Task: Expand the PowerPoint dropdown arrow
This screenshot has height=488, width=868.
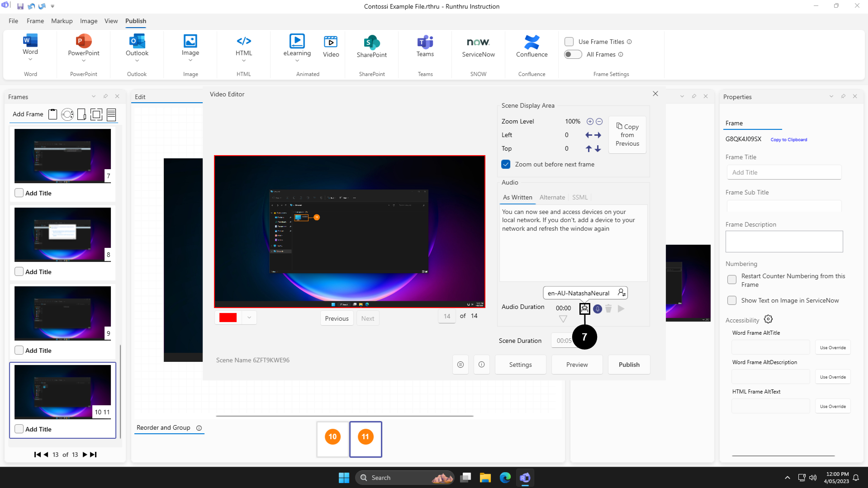Action: click(x=84, y=61)
